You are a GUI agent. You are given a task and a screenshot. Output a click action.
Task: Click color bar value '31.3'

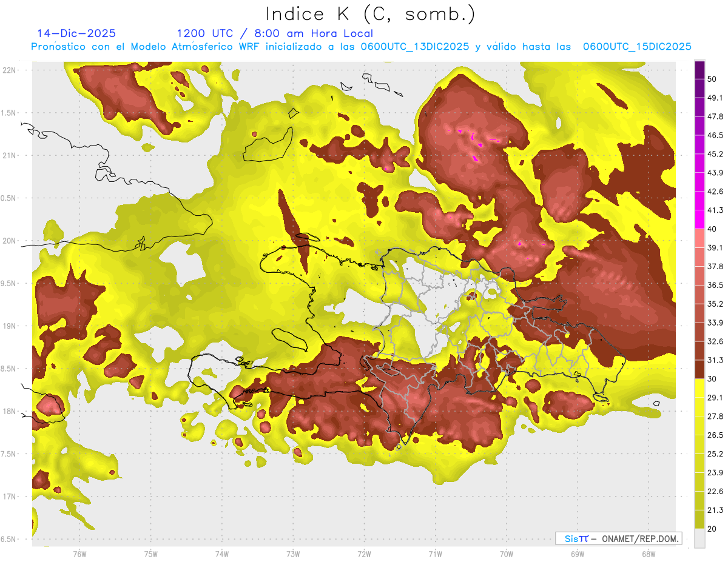coord(715,360)
